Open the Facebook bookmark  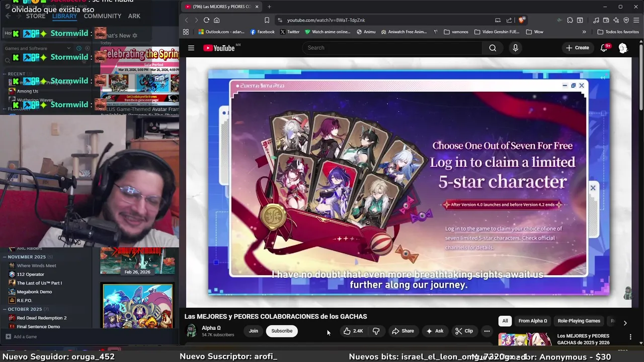(262, 32)
